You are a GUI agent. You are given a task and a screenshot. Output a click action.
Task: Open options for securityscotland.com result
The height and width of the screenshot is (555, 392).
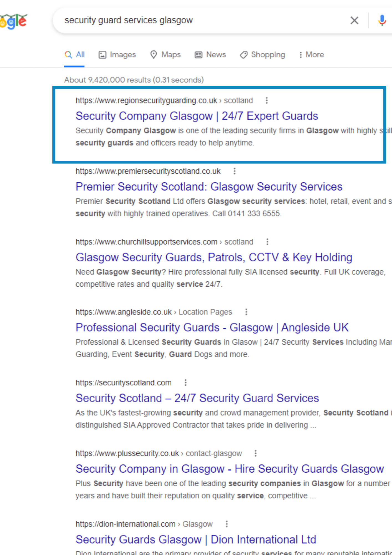click(185, 383)
